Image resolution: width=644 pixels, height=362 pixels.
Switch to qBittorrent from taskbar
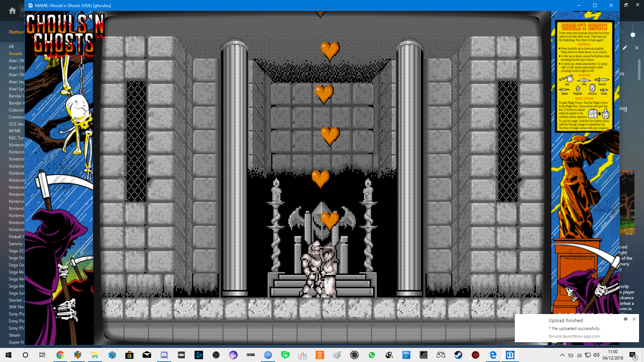point(268,355)
